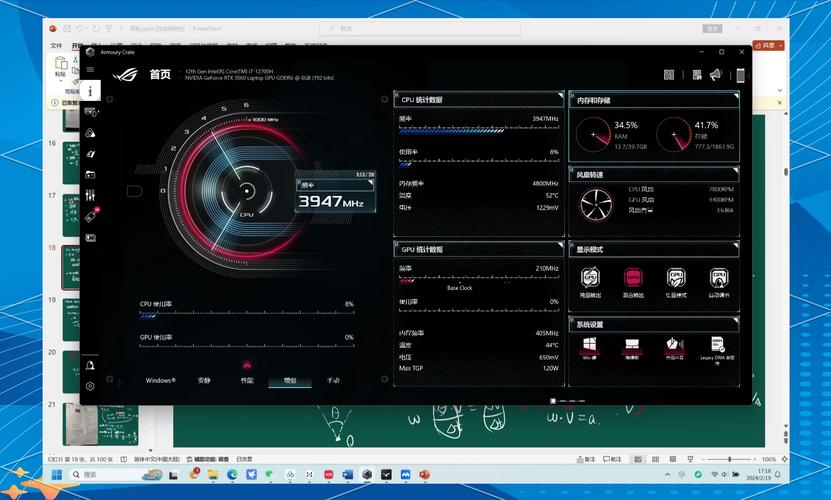The height and width of the screenshot is (500, 831).
Task: Expand the 系统设置 panel corner
Action: tap(736, 320)
